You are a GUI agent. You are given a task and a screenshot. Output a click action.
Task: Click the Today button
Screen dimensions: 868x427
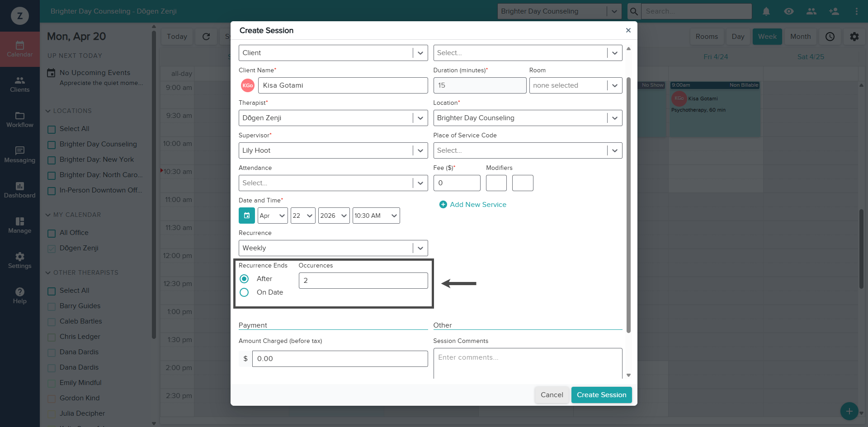(177, 37)
